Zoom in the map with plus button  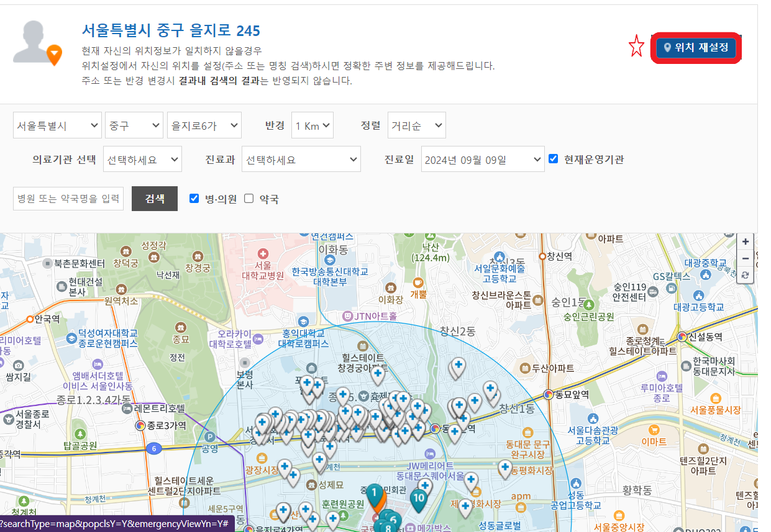[746, 241]
